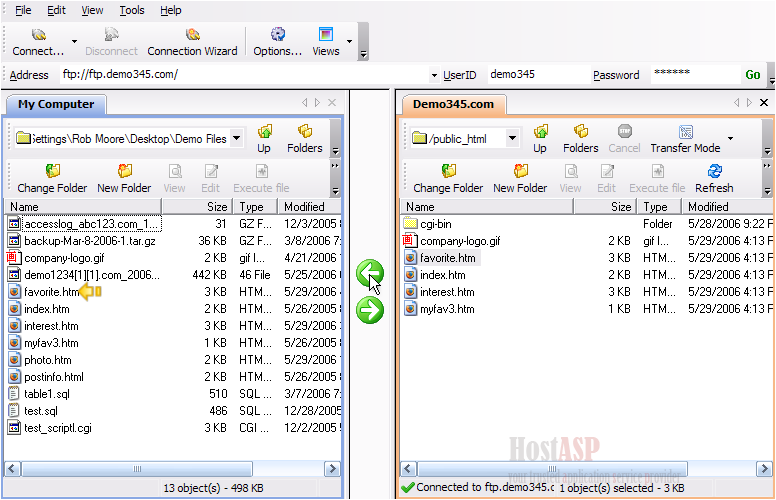This screenshot has height=500, width=776.
Task: Click Change Folder in the Demo345.com pane
Action: click(448, 179)
